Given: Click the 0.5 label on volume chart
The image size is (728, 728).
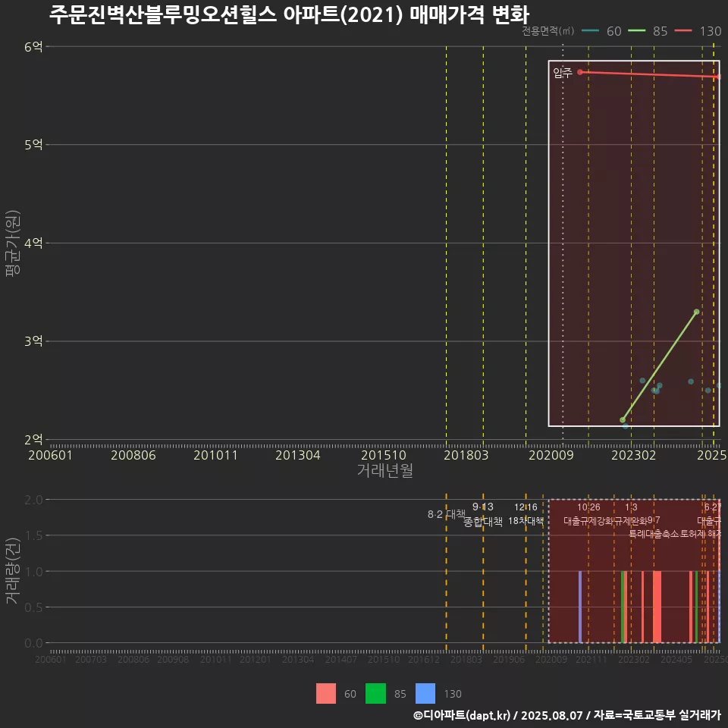Looking at the screenshot, I should coord(33,607).
